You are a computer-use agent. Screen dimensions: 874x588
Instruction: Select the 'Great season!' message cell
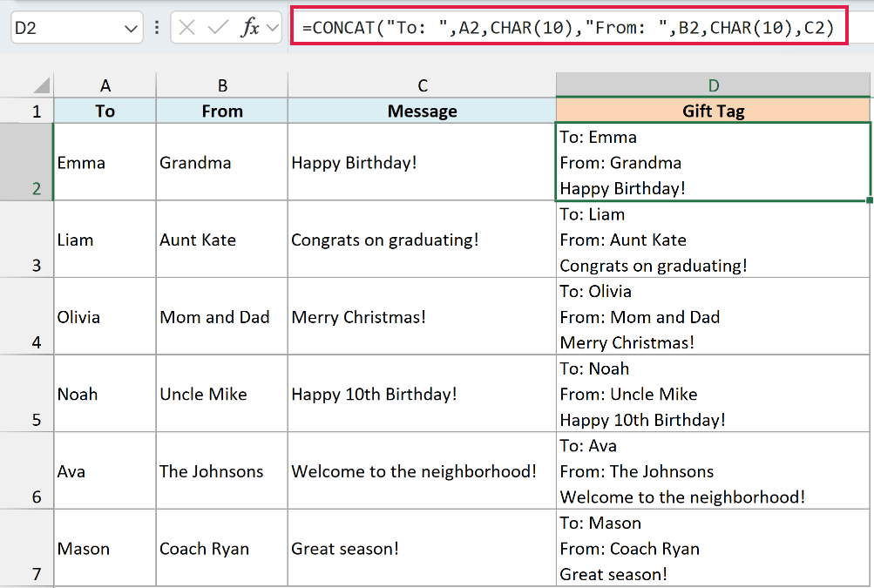(x=422, y=548)
